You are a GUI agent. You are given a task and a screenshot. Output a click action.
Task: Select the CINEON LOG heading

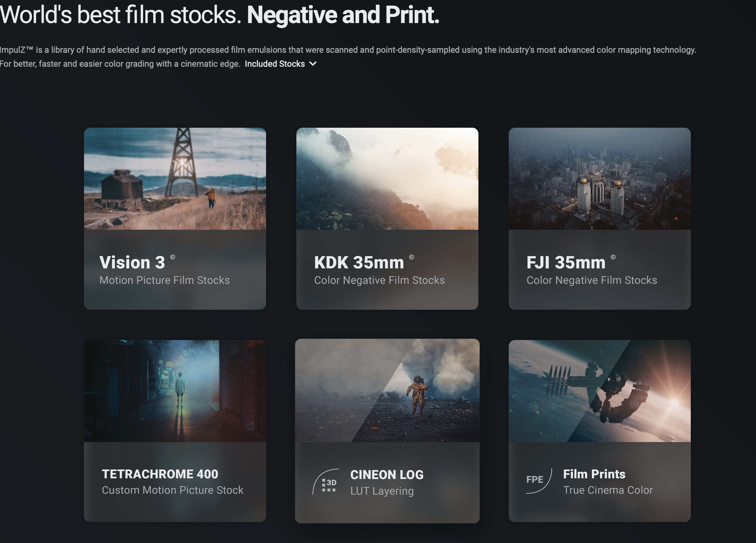click(x=387, y=475)
